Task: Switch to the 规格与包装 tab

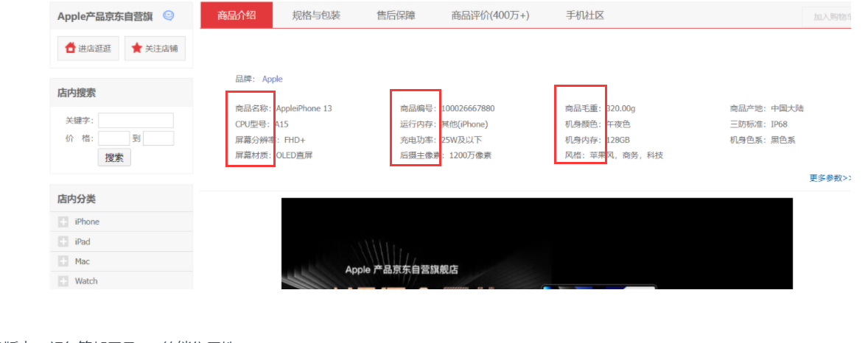Action: pos(316,15)
